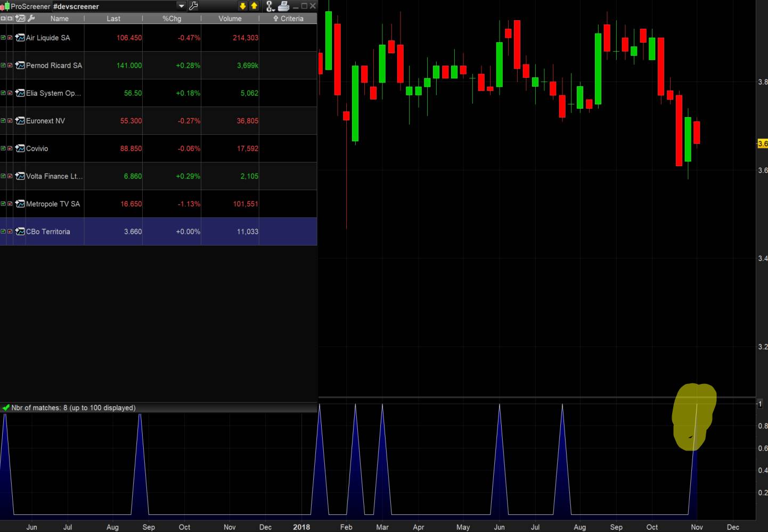Select the Volta Finance Lt... row name

coord(54,176)
